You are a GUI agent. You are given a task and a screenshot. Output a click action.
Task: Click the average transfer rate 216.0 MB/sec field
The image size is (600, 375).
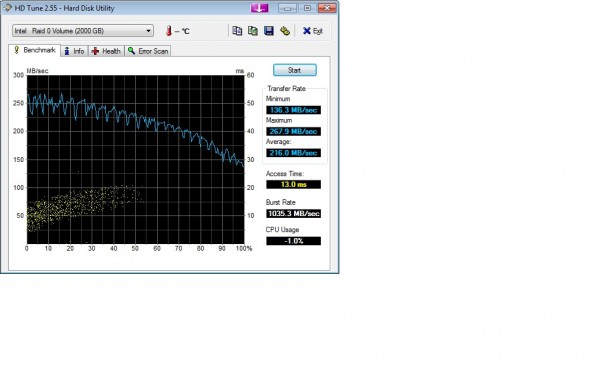coord(293,153)
